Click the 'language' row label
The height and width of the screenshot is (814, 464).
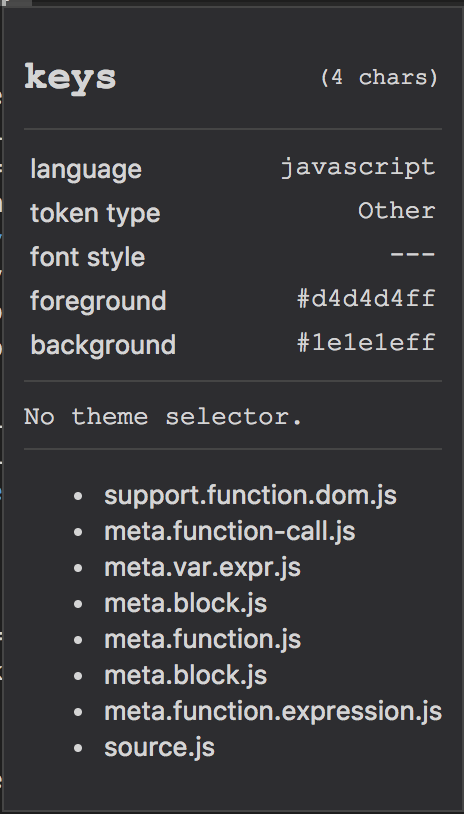click(86, 169)
